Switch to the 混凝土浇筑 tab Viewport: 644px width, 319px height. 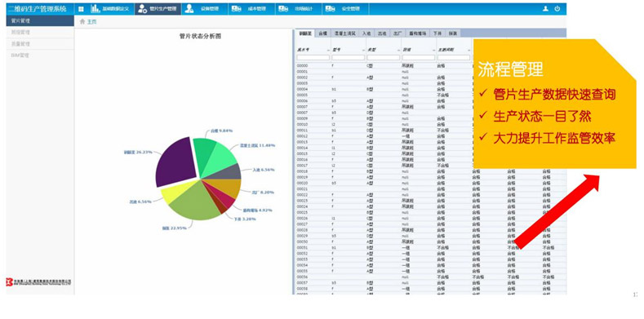pyautogui.click(x=344, y=33)
